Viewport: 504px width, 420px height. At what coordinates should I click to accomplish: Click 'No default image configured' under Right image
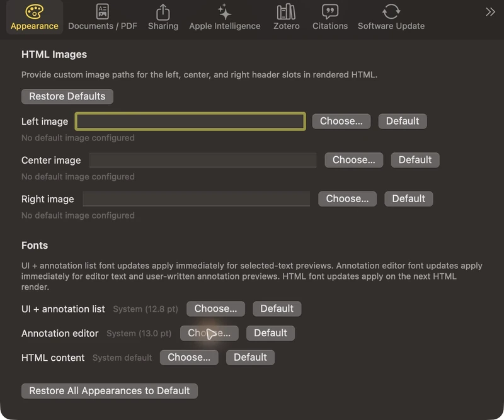click(x=77, y=215)
